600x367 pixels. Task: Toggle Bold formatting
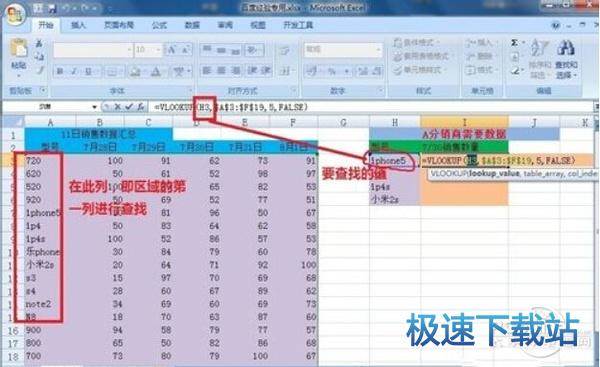click(x=60, y=71)
